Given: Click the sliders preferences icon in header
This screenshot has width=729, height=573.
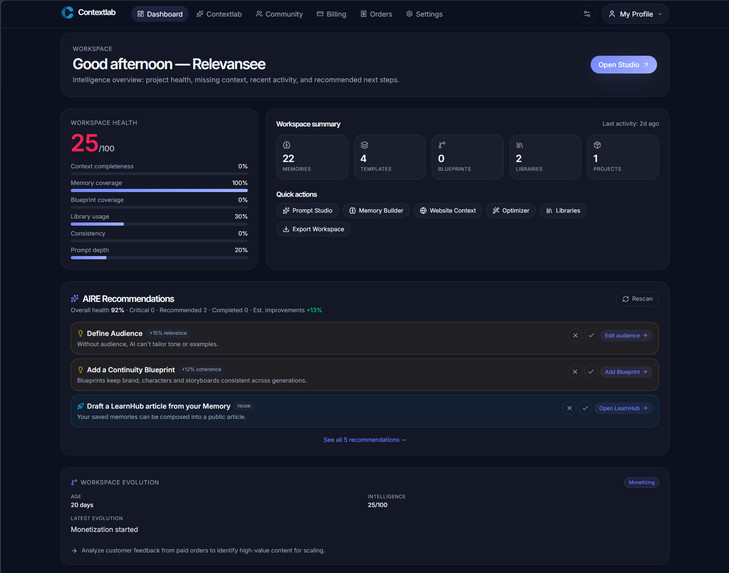Looking at the screenshot, I should tap(587, 14).
